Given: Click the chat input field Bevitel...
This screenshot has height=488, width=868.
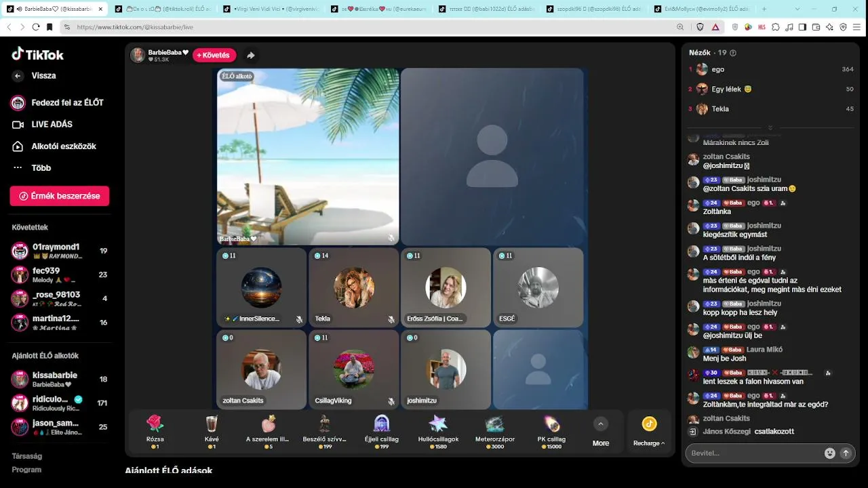Looking at the screenshot, I should tap(753, 453).
